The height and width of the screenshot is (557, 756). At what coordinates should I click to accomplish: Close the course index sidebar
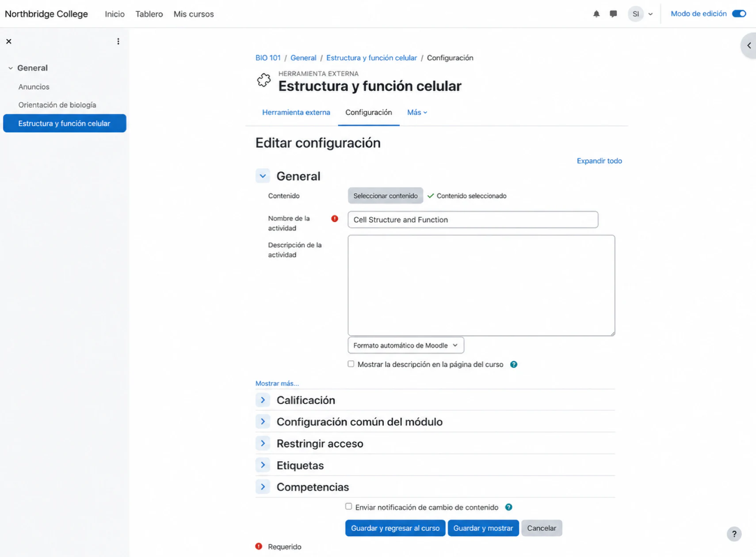point(9,42)
